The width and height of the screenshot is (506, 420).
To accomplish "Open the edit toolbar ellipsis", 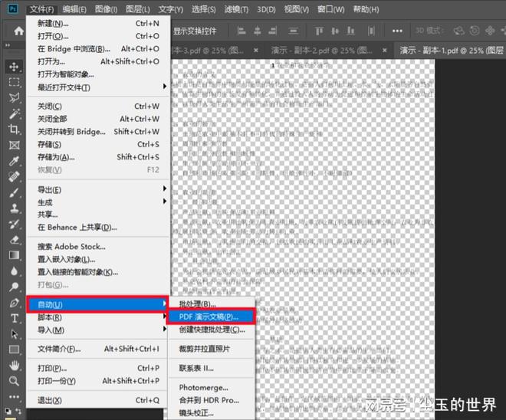I will click(14, 396).
